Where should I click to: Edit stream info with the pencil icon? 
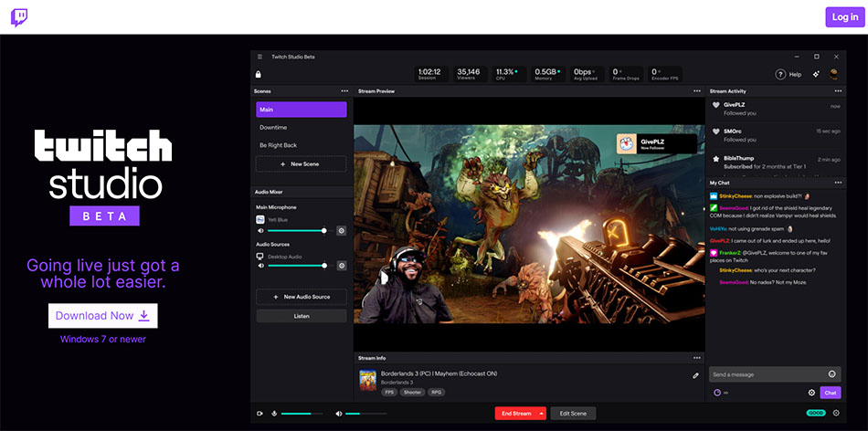[696, 375]
